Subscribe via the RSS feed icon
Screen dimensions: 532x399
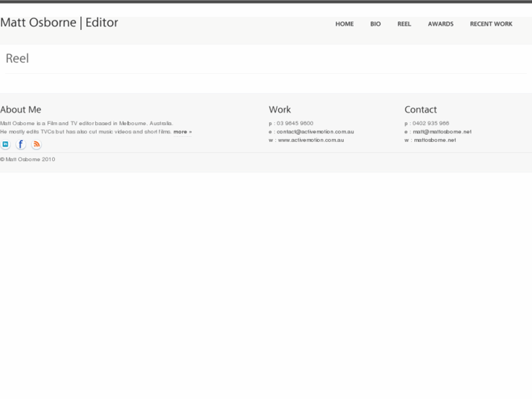click(x=37, y=144)
